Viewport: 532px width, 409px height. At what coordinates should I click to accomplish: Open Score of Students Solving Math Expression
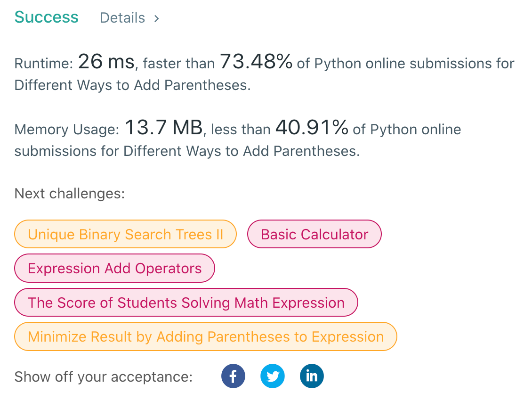[x=186, y=303]
